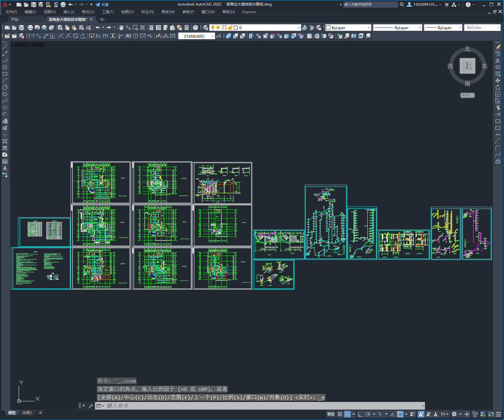The width and height of the screenshot is (504, 420).
Task: Click the Help question mark in standard toolbar
Action: (195, 28)
